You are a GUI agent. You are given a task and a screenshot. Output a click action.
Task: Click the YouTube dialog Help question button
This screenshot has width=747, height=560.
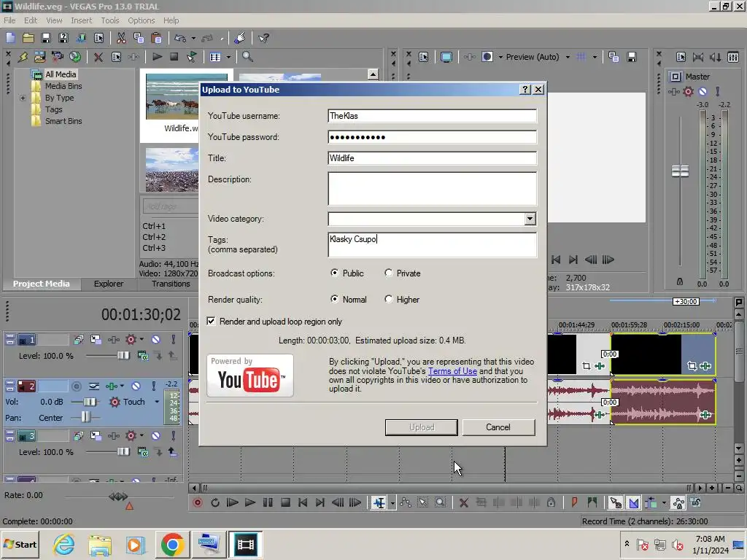(525, 90)
